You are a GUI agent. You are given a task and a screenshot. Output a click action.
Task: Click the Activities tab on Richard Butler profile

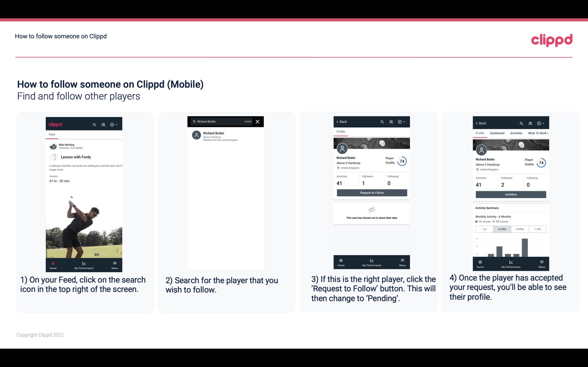pyautogui.click(x=516, y=133)
